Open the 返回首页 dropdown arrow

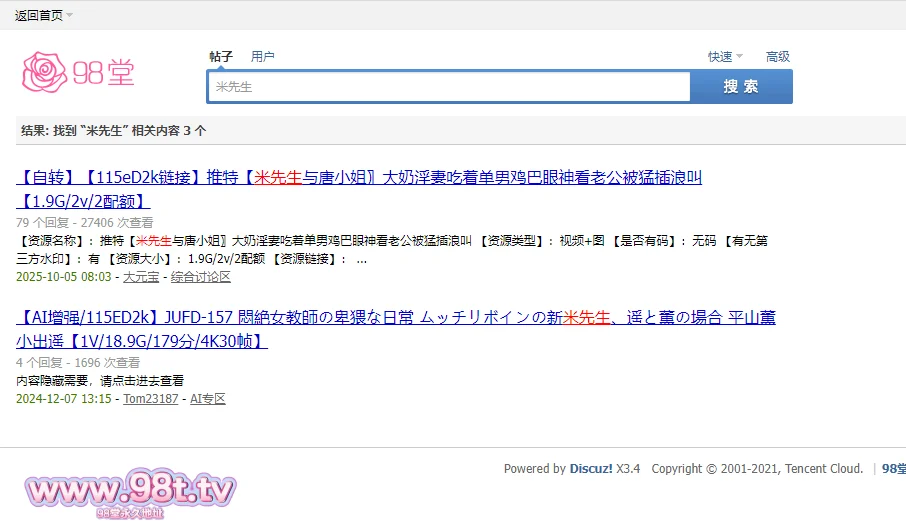[x=70, y=15]
